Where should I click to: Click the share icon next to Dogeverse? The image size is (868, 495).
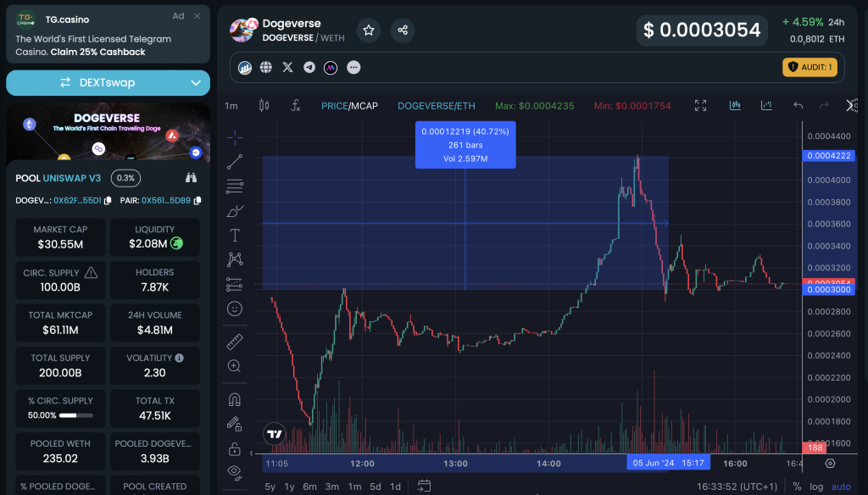pyautogui.click(x=403, y=30)
